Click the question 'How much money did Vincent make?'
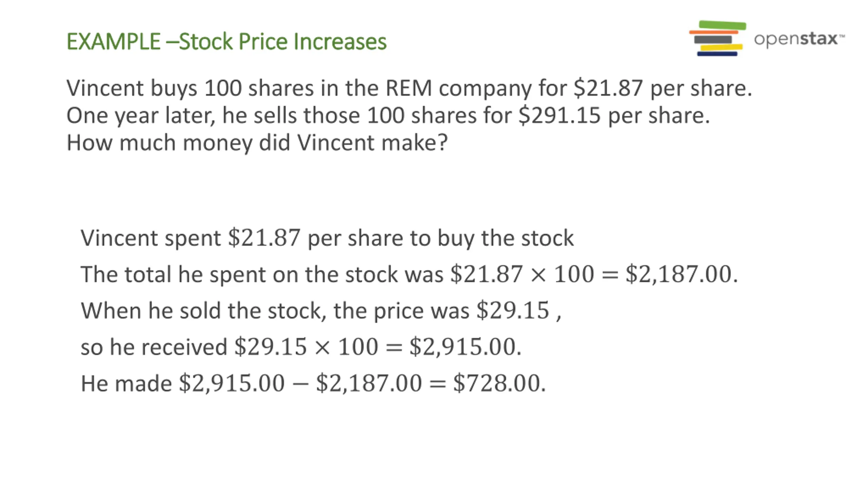868x488 pixels. click(257, 143)
